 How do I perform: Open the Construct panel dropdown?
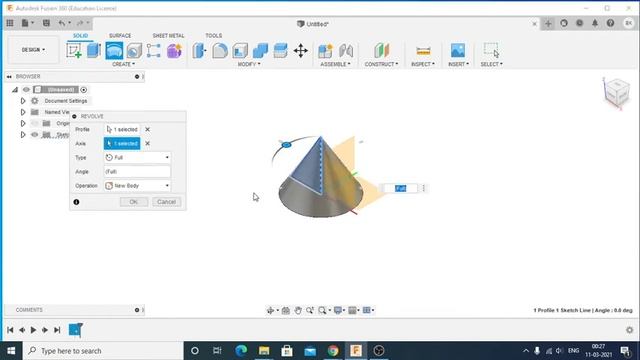pyautogui.click(x=381, y=64)
